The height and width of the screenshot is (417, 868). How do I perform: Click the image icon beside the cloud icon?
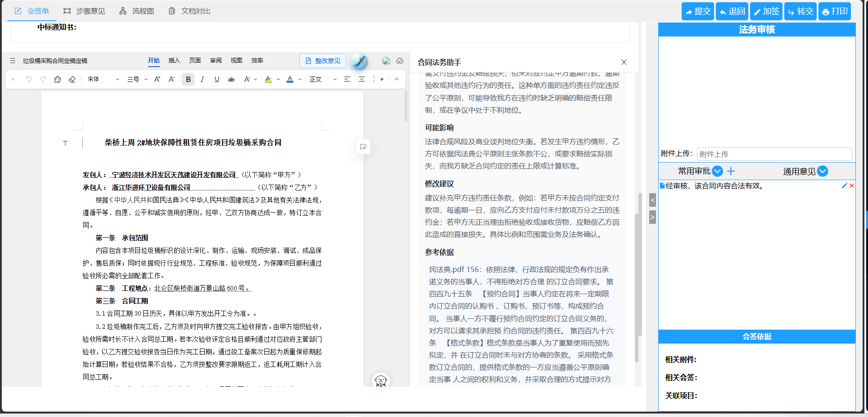pyautogui.click(x=386, y=61)
